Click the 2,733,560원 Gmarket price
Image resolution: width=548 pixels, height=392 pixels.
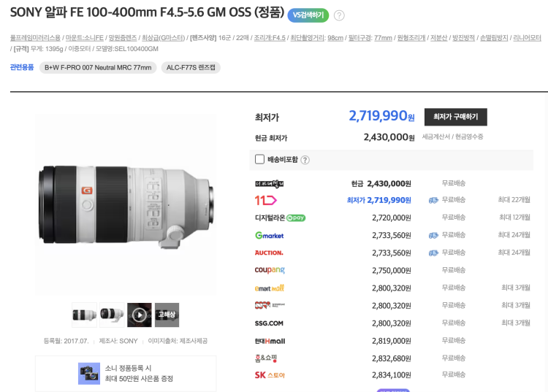[x=392, y=235]
